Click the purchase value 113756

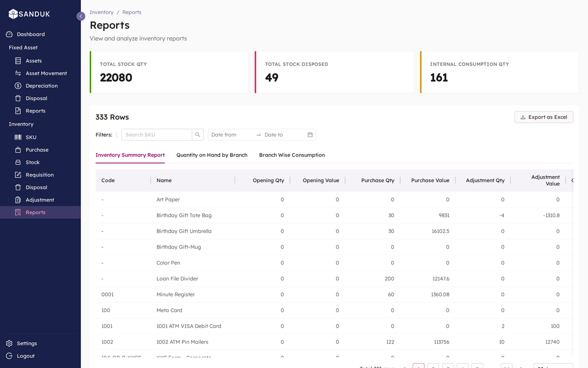pyautogui.click(x=441, y=342)
